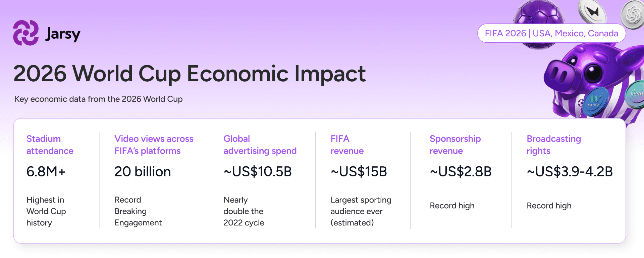Click the 2026 World Cup Economic Impact title
The image size is (644, 258).
[x=190, y=74]
